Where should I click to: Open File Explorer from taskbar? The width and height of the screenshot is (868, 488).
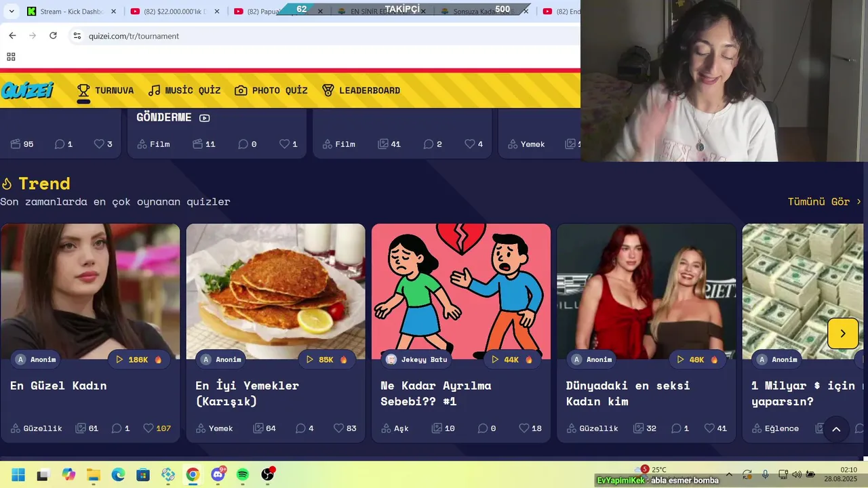point(93,474)
